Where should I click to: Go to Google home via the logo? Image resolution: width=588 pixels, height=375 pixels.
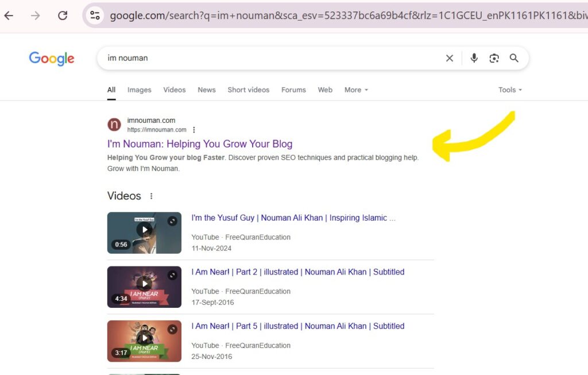[52, 59]
